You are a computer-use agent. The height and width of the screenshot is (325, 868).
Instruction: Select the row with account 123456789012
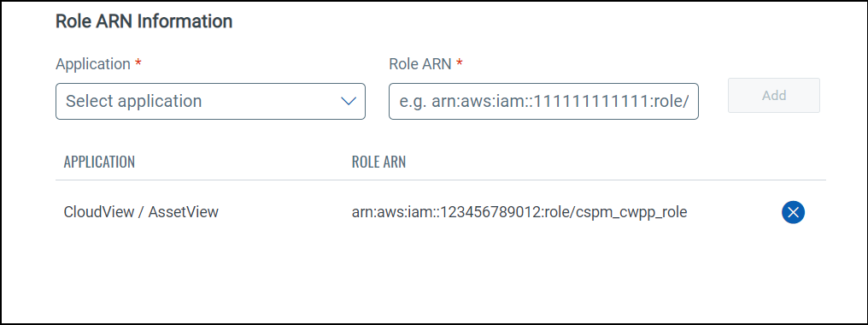[441, 212]
